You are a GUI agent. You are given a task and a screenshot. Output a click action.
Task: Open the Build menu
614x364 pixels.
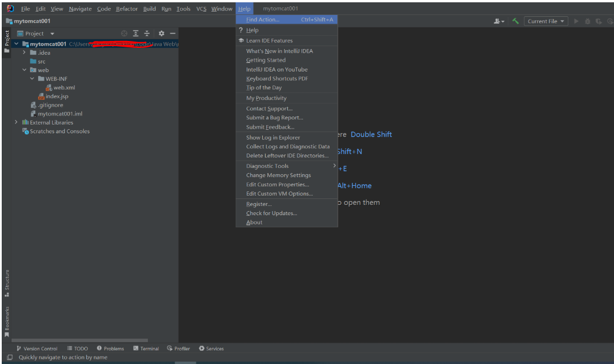coord(149,9)
